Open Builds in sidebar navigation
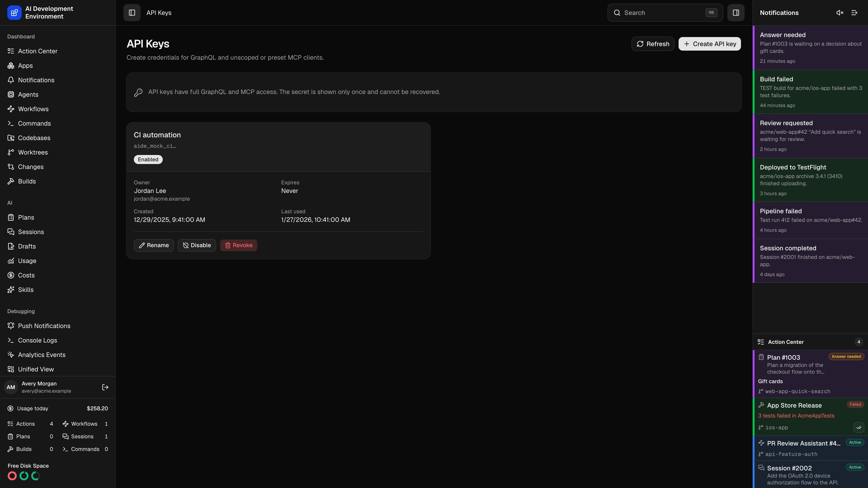The height and width of the screenshot is (488, 868). point(58,181)
